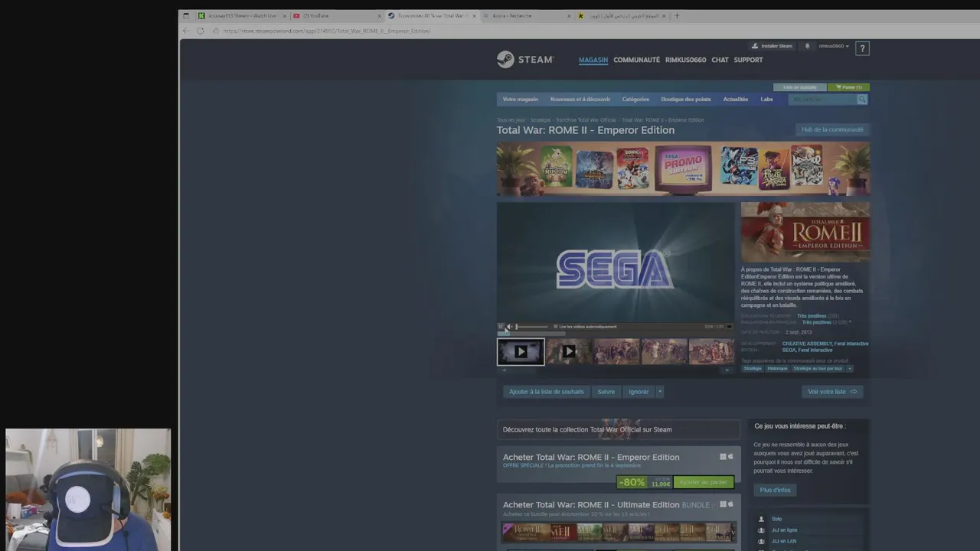Close the YouTube browser tab
980x551 pixels.
click(378, 15)
